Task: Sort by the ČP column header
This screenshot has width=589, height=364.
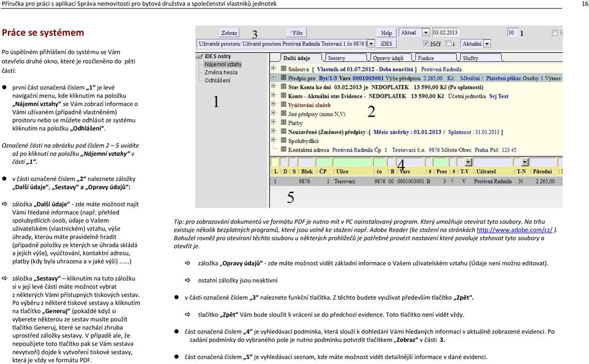Action: click(323, 172)
